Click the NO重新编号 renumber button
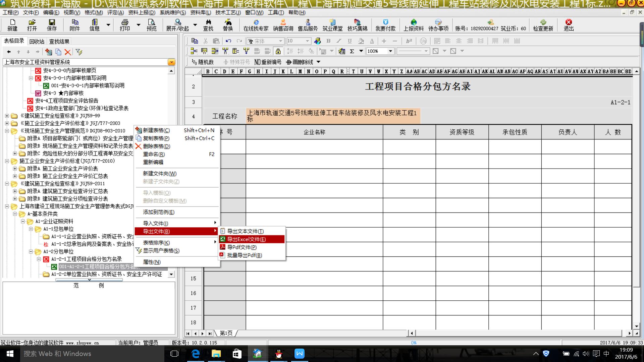The height and width of the screenshot is (362, 644). tap(268, 62)
